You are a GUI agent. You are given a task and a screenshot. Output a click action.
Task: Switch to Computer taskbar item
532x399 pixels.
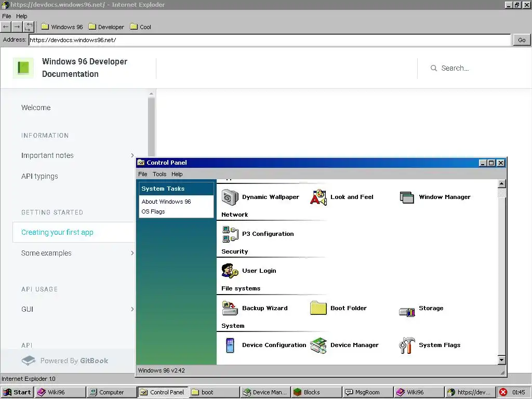[111, 392]
